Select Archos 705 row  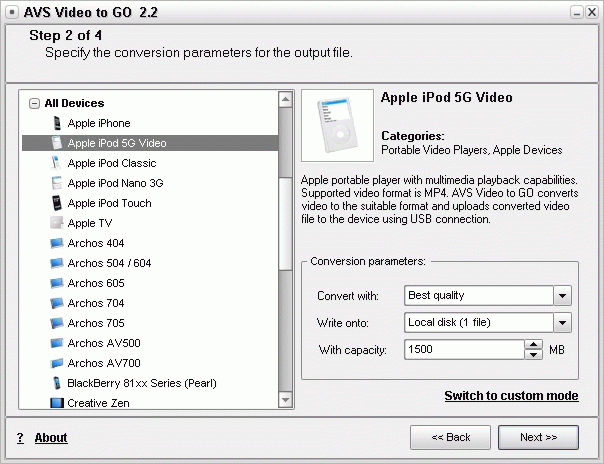[x=150, y=323]
